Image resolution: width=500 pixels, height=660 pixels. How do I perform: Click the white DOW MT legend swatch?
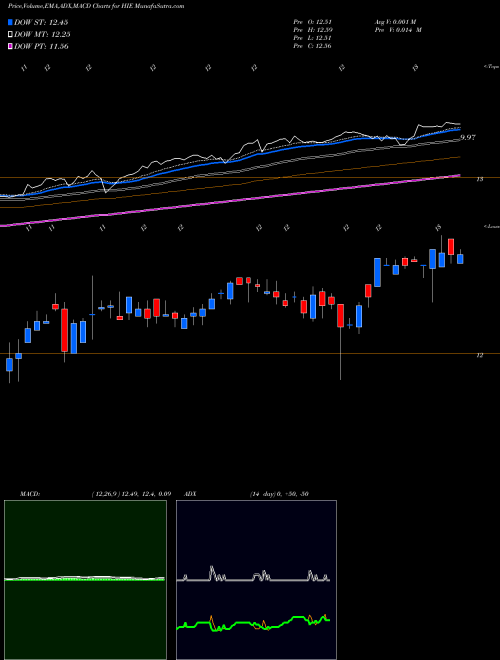(11, 35)
